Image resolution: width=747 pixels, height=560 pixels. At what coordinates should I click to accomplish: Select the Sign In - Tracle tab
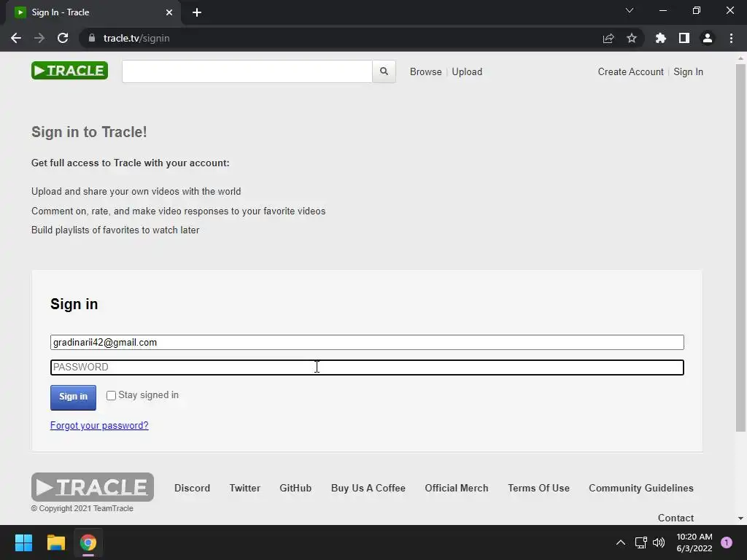pos(93,12)
